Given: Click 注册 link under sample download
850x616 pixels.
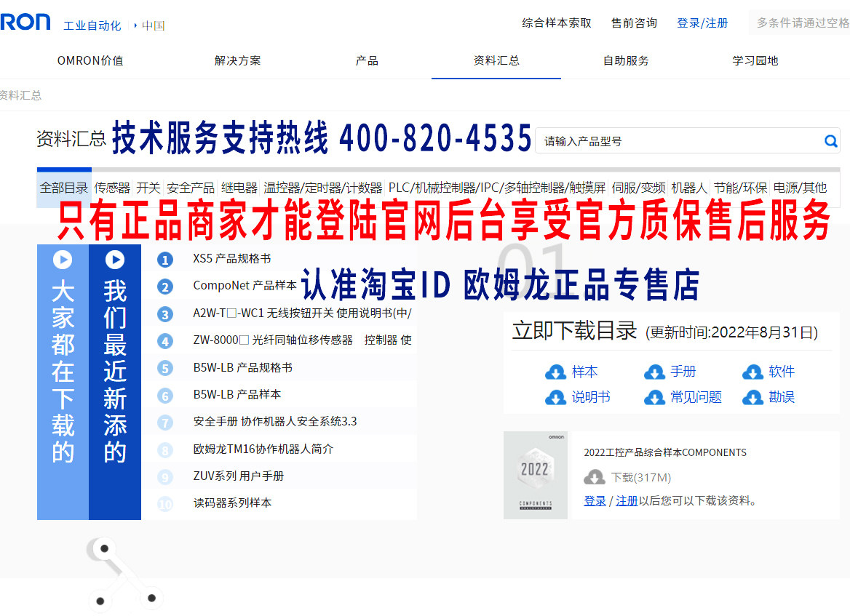Looking at the screenshot, I should tap(627, 501).
